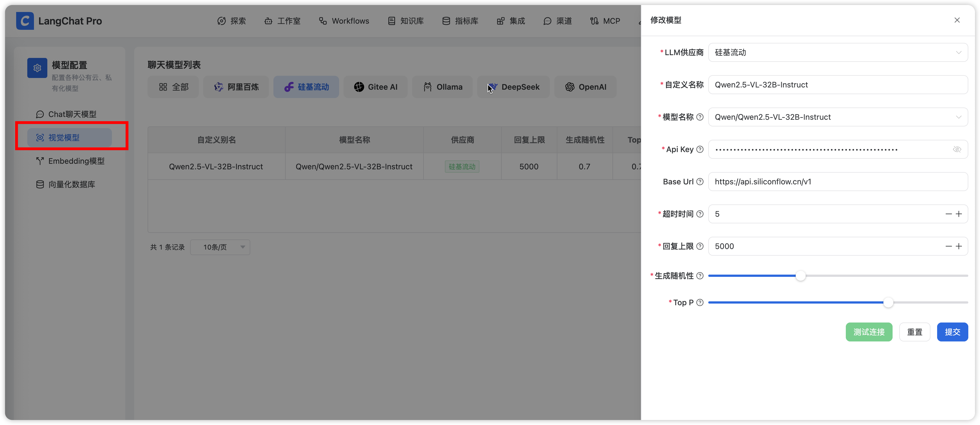Open the LLM供应商 dropdown

point(838,53)
